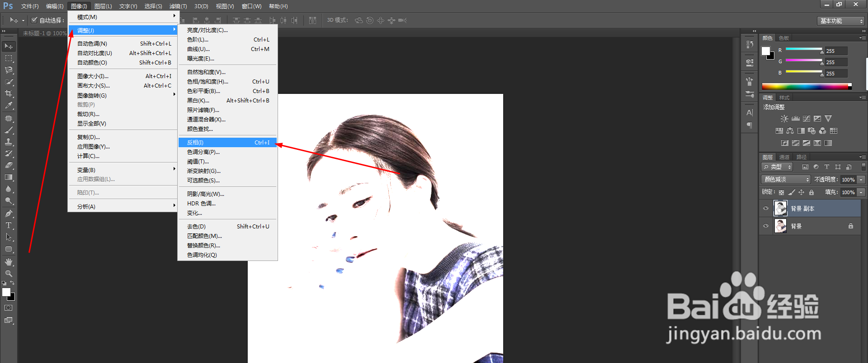Open the Color panel flyout menu
Screen dimensions: 868x363
862,38
